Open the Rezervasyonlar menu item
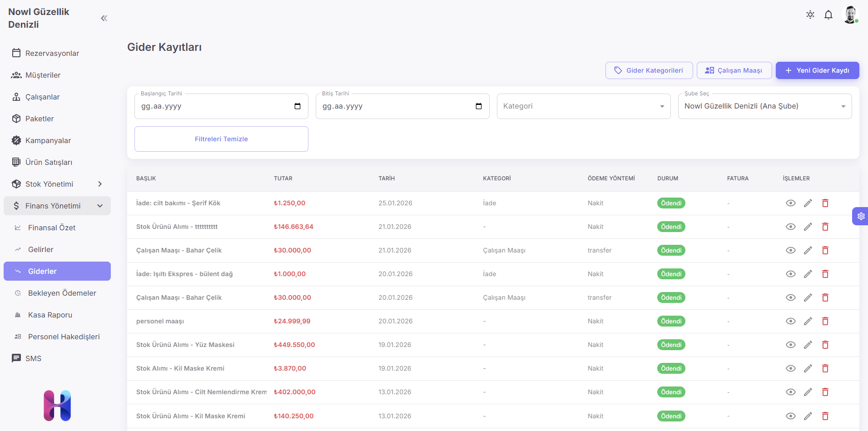868x431 pixels. coord(52,53)
